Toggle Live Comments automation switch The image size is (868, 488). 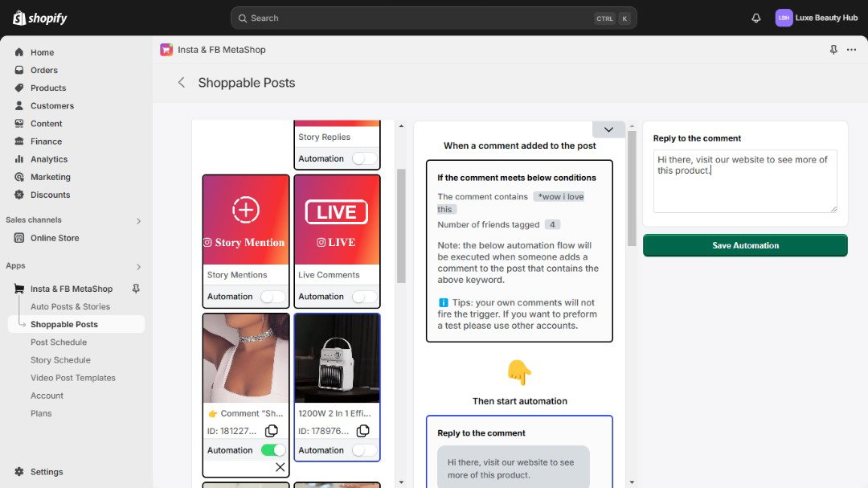click(x=364, y=297)
